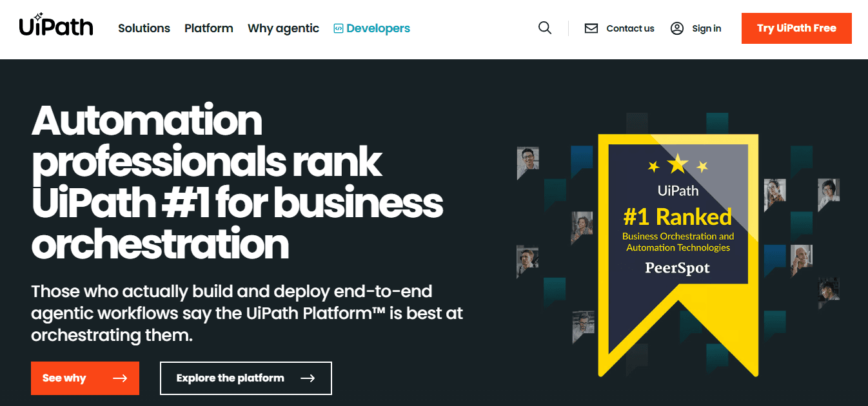868x406 pixels.
Task: Click the PeerSpot text on the badge
Action: pos(678,268)
